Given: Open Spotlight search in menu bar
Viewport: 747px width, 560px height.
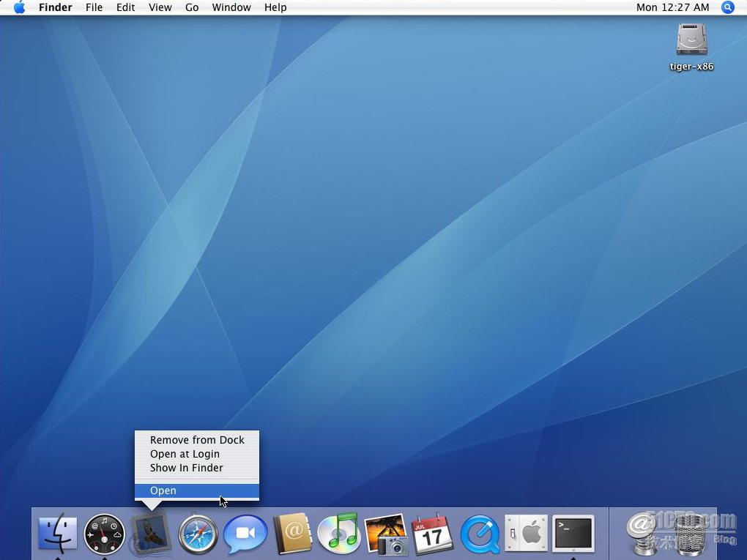Looking at the screenshot, I should (727, 7).
